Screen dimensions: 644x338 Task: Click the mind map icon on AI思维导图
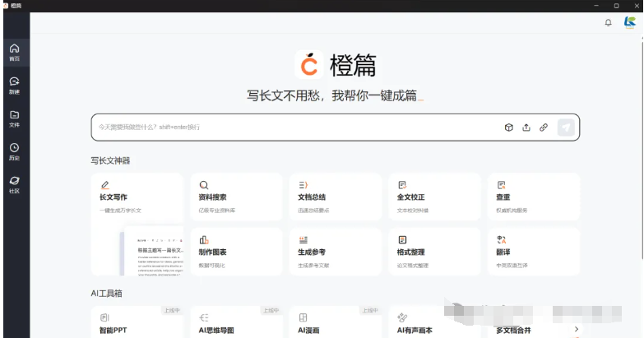(204, 317)
